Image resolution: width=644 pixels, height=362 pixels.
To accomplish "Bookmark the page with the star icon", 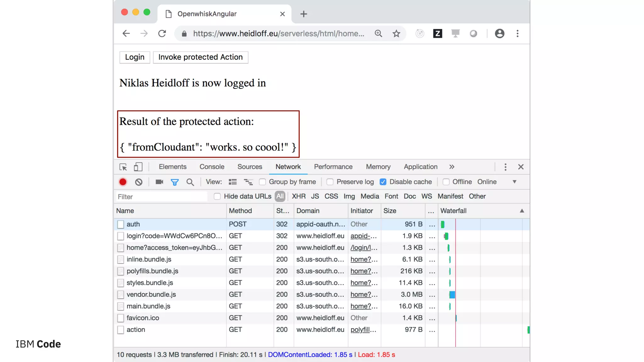I will click(396, 34).
